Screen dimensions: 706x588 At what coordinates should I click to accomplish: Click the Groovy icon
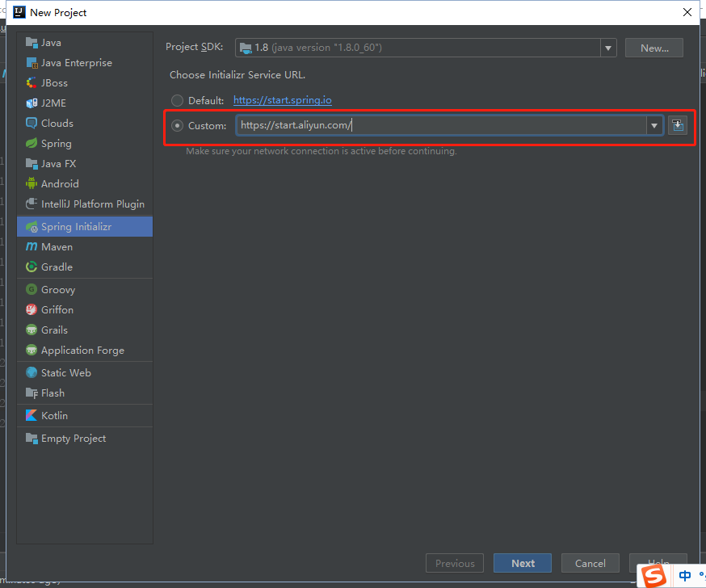pyautogui.click(x=32, y=289)
